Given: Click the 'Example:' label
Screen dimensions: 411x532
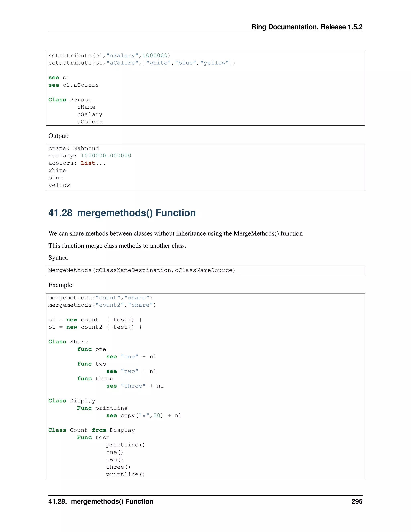Looking at the screenshot, I should (x=61, y=285).
